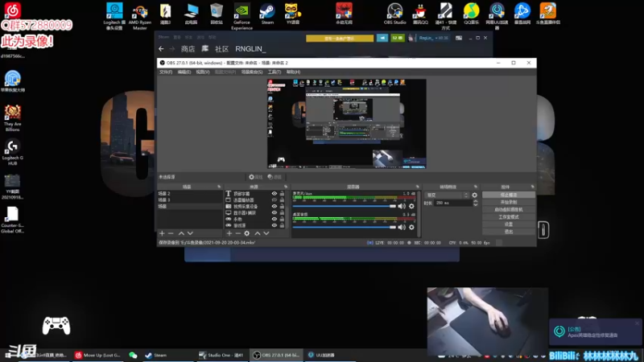
Task: Open 桌面音频 audio settings gear
Action: point(411,228)
